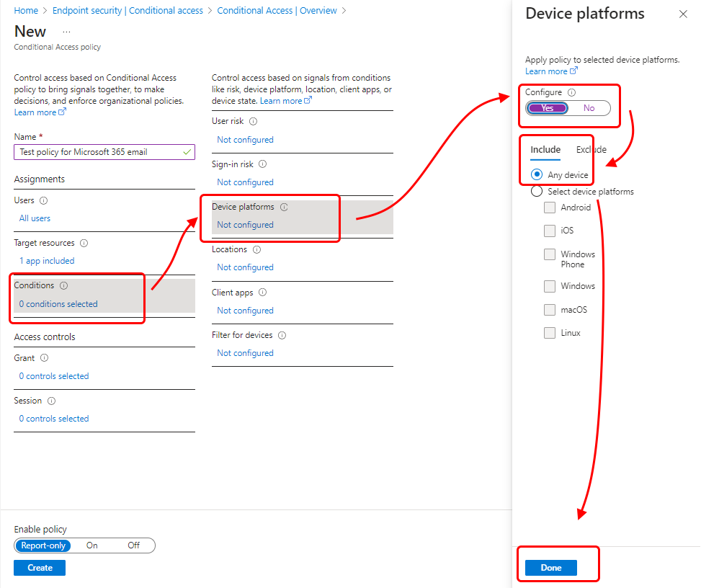Image resolution: width=701 pixels, height=588 pixels.
Task: Open Sign-in risk Not configured link
Action: [245, 182]
